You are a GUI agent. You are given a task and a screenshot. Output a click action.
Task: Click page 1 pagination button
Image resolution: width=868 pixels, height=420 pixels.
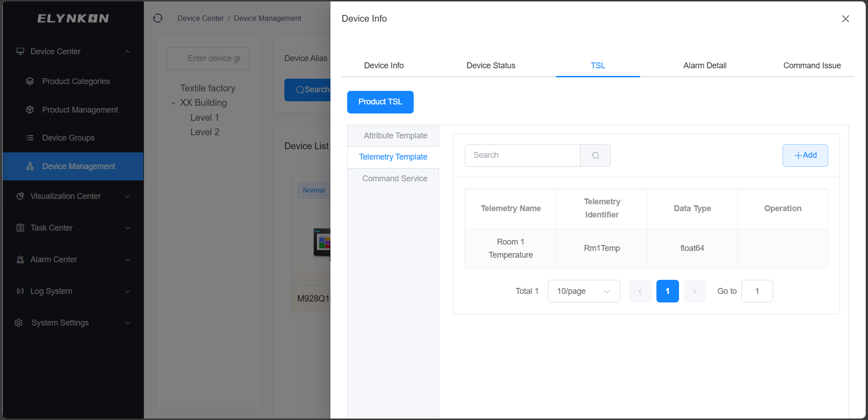667,291
